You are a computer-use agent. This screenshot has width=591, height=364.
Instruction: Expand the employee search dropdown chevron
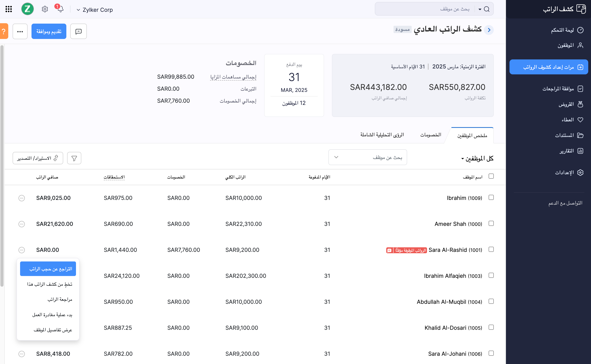pos(336,157)
